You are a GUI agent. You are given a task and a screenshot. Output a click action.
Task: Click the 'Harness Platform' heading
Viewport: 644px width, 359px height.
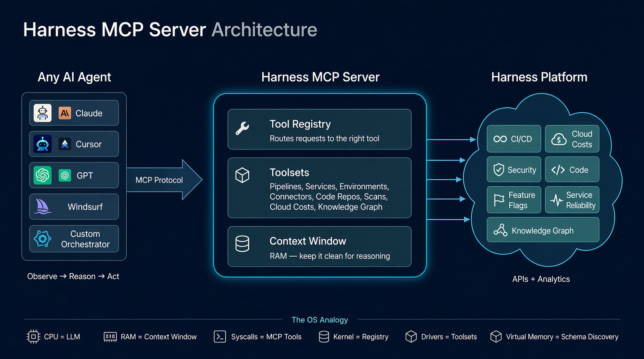[539, 77]
